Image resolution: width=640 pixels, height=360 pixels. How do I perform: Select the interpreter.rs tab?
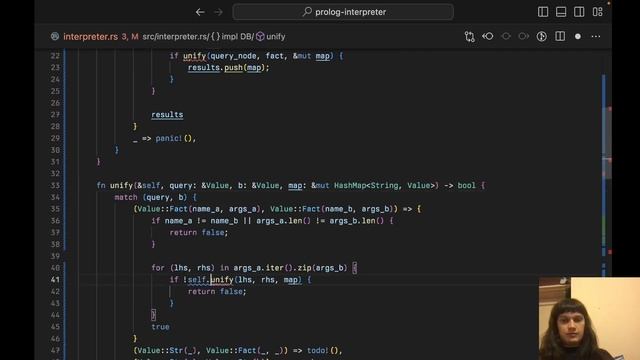pyautogui.click(x=90, y=37)
